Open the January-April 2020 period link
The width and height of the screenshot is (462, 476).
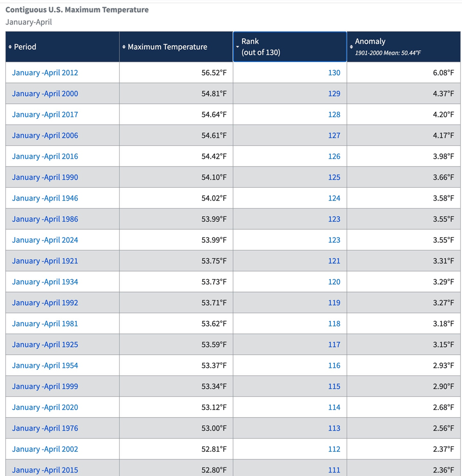pos(45,407)
